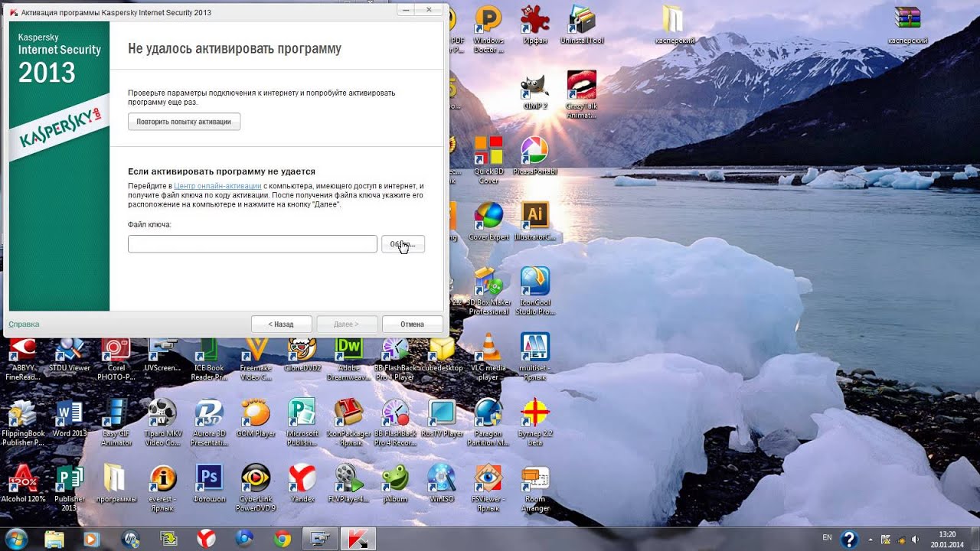Open UninstallTool desktop icon

coord(582,24)
